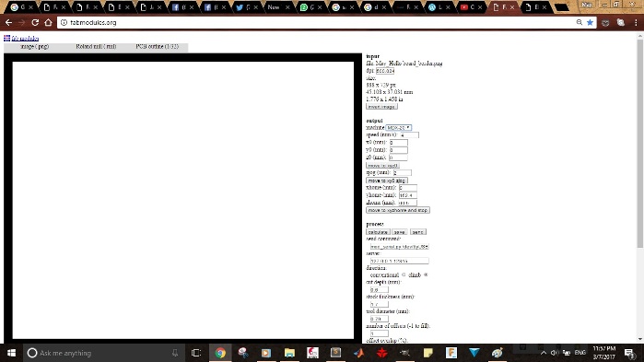
Task: Click the move to xyz0 button
Action: (382, 166)
